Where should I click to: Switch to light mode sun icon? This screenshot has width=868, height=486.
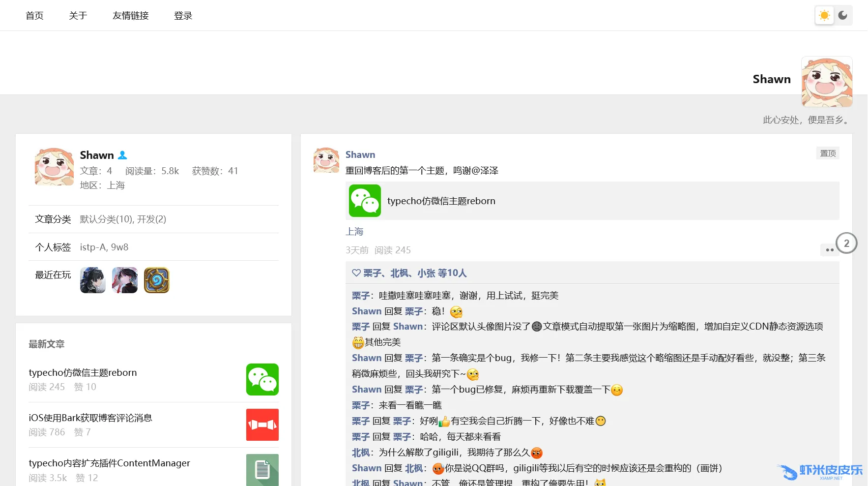[824, 15]
